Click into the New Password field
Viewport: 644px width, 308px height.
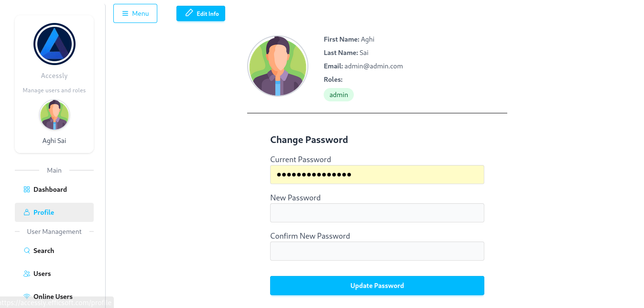click(377, 213)
